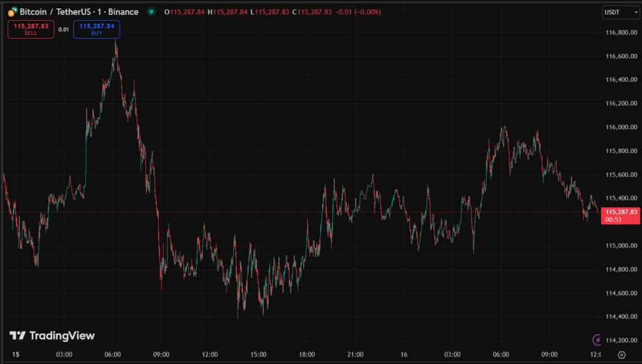Click the green market status dot
The image size is (642, 364).
[x=150, y=11]
